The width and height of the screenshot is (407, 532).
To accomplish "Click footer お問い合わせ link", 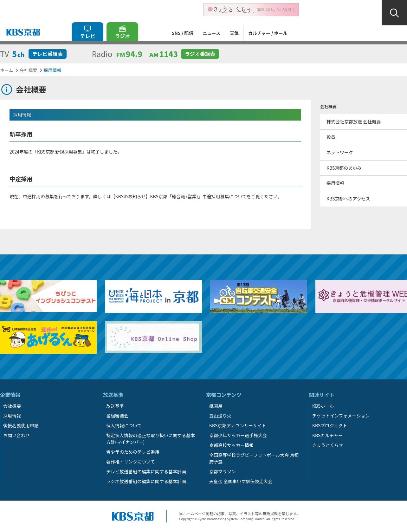I will pyautogui.click(x=16, y=436).
